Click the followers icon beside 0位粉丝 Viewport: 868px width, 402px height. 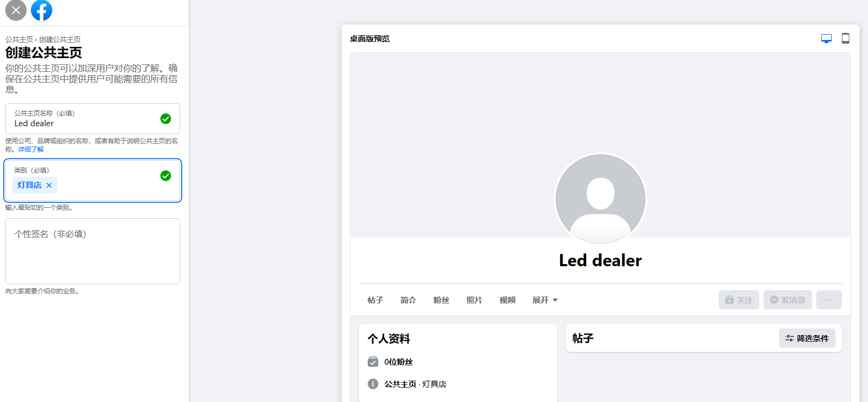[x=373, y=362]
